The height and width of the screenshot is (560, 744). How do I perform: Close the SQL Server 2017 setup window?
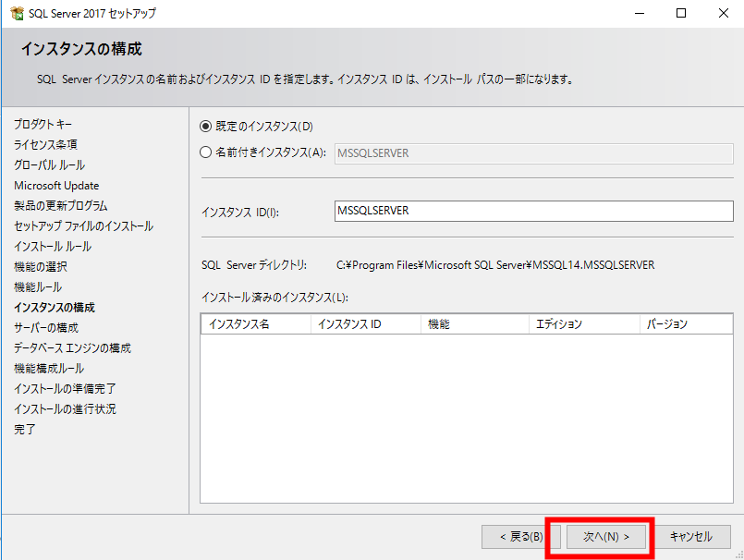(723, 13)
